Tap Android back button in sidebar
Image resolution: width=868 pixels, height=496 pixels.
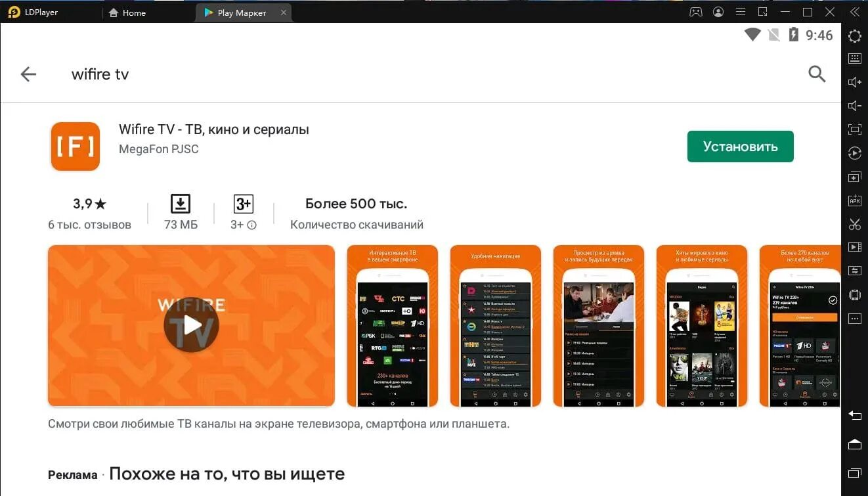854,415
